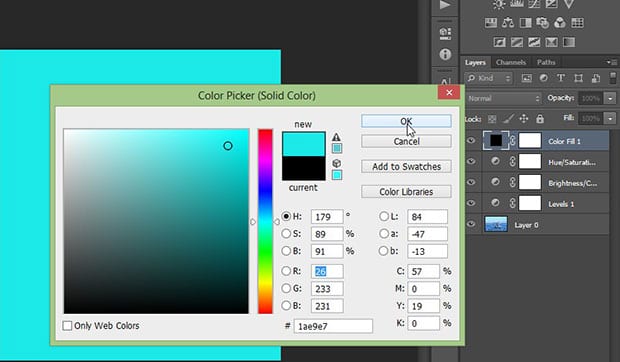This screenshot has height=362, width=620.
Task: Click the vertical hue spectrum slider
Action: pyautogui.click(x=265, y=221)
